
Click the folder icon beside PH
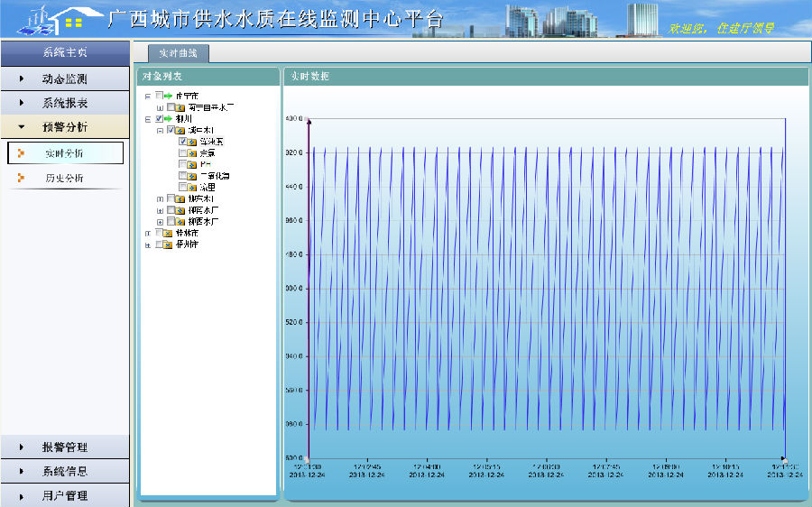pos(192,164)
